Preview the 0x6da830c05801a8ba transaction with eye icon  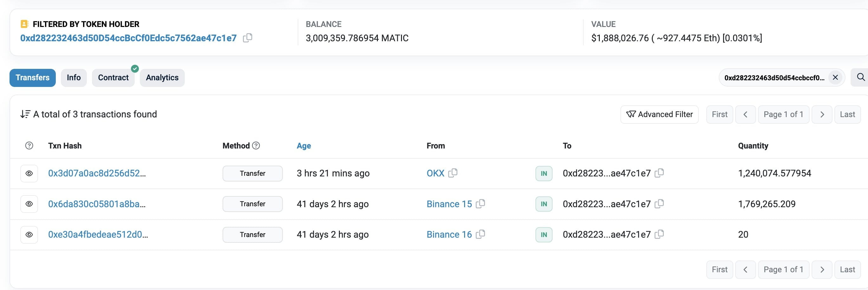(x=29, y=204)
